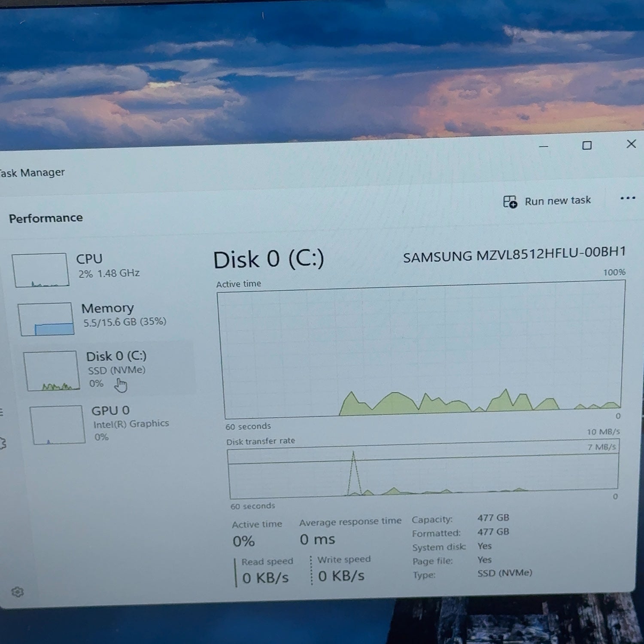Click the Services icon at left edge
Viewport: 644px width, 644px height.
[2, 443]
